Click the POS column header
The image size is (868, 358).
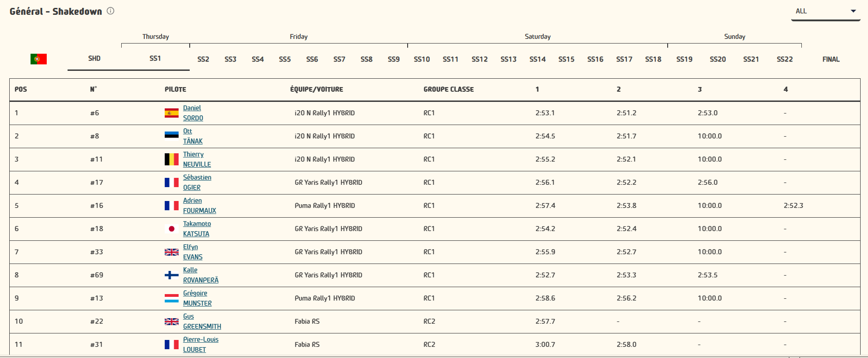pos(21,89)
